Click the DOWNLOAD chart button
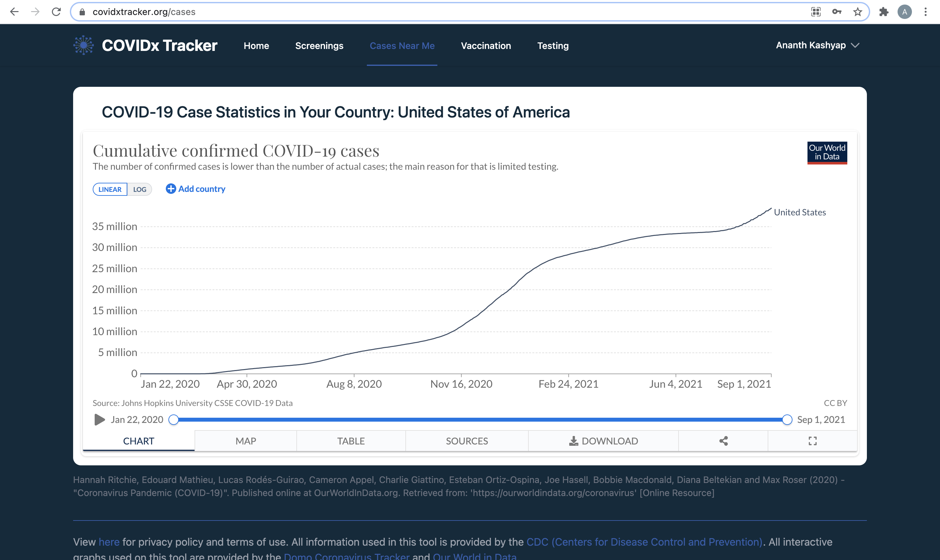The width and height of the screenshot is (940, 560). (603, 441)
